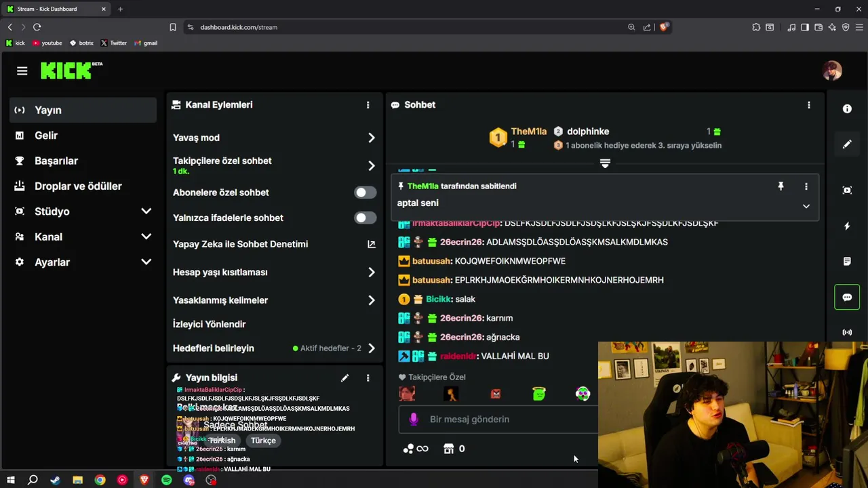This screenshot has width=868, height=488.
Task: Click the address bar URL dashboard.kick.com/stream
Action: pyautogui.click(x=239, y=27)
